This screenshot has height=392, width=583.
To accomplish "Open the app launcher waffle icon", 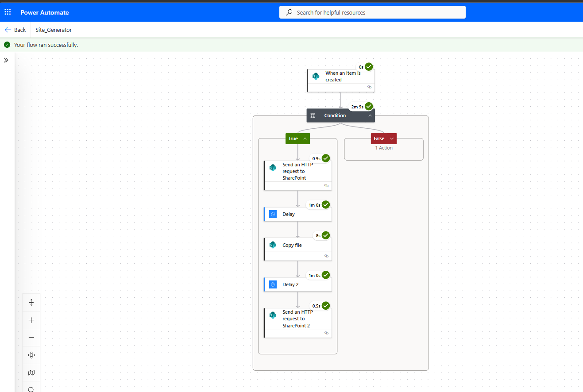I will (x=8, y=12).
